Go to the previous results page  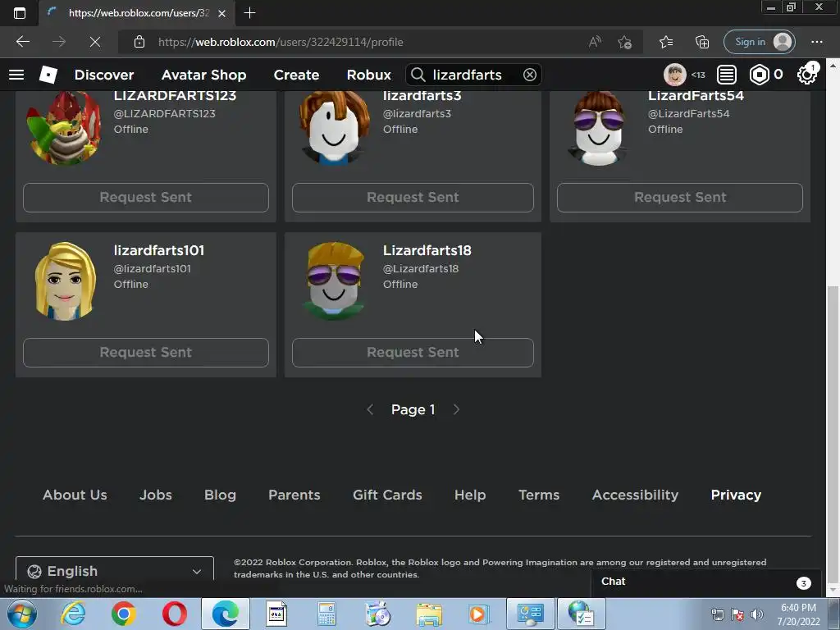tap(370, 410)
